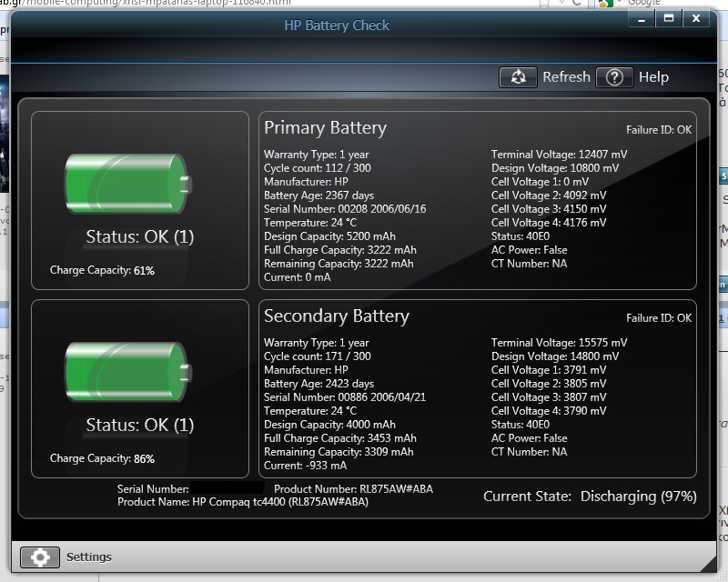Click Charge Capacity: 86% text
Screen dimensions: 728x582
102,458
